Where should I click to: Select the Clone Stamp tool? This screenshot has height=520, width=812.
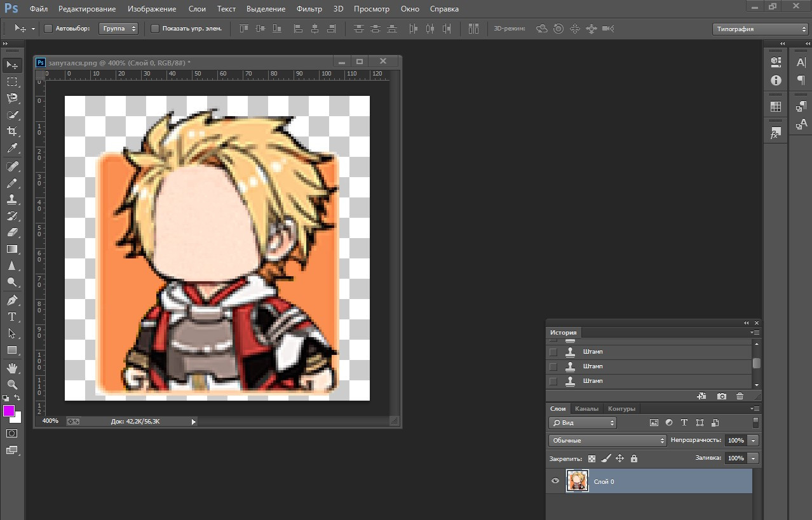click(x=12, y=199)
